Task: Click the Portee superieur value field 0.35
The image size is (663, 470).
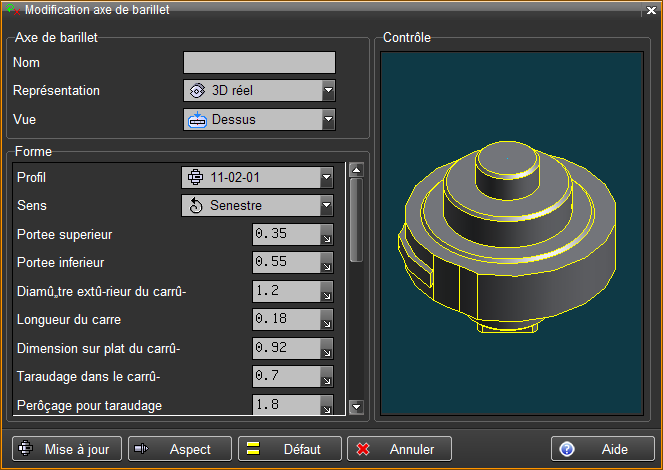Action: click(x=286, y=234)
